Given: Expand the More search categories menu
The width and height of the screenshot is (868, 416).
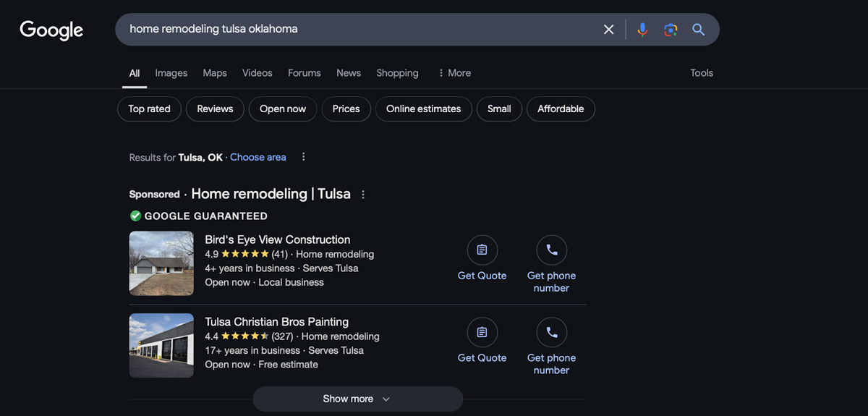Looking at the screenshot, I should point(454,73).
